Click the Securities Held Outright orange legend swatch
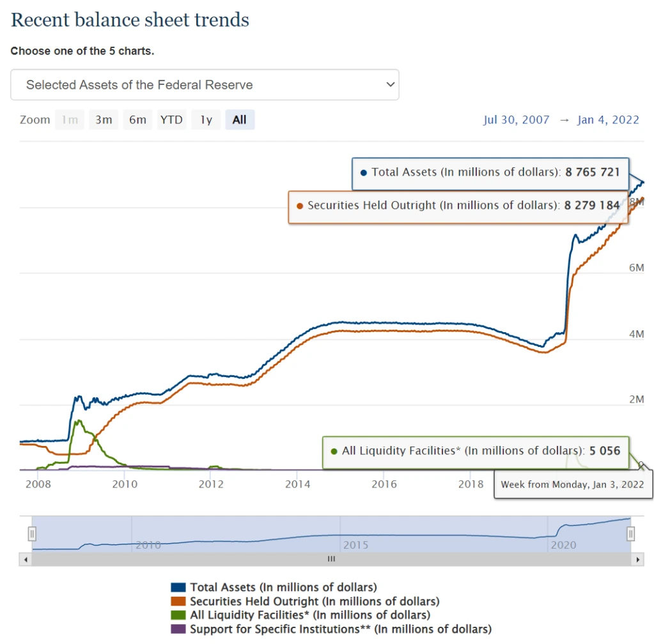 (180, 601)
